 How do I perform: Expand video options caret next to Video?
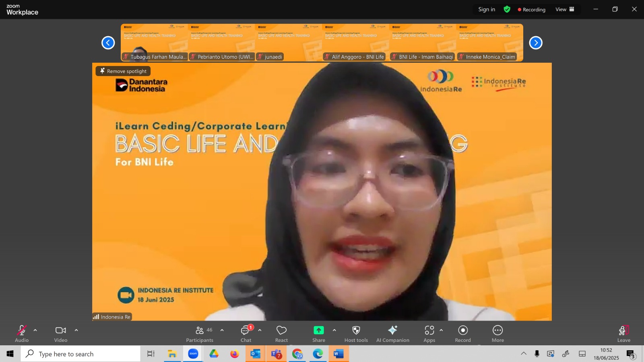[76, 330]
